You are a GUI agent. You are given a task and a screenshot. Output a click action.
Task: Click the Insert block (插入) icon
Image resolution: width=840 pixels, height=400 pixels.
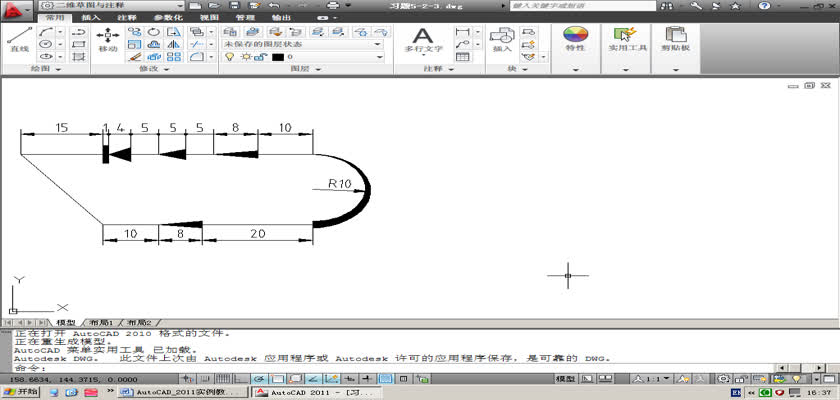pyautogui.click(x=502, y=40)
